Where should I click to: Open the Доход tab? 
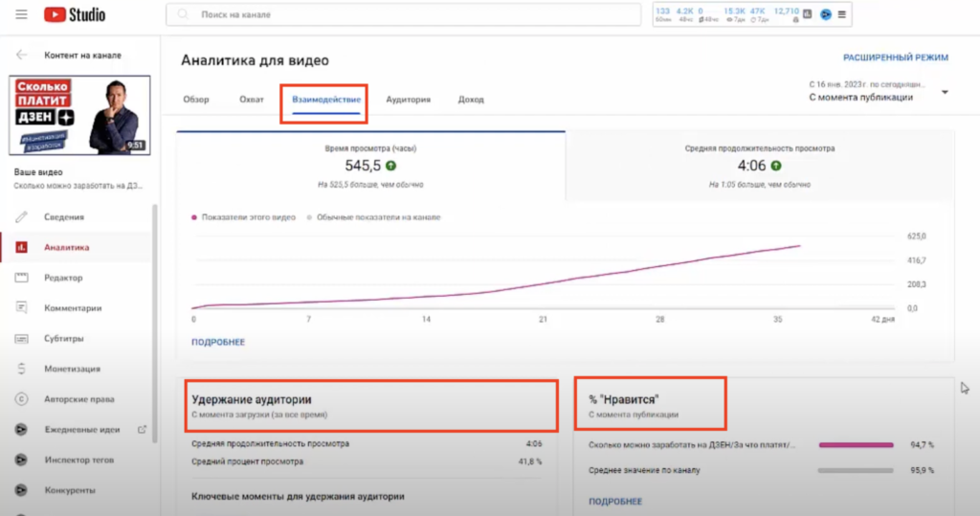471,100
